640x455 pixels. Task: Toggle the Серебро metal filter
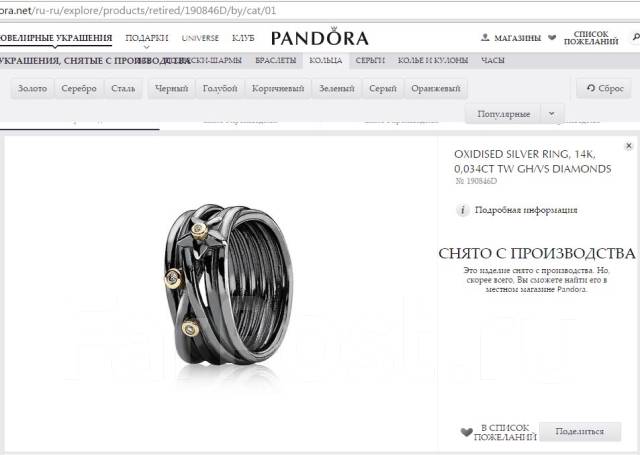pyautogui.click(x=79, y=89)
